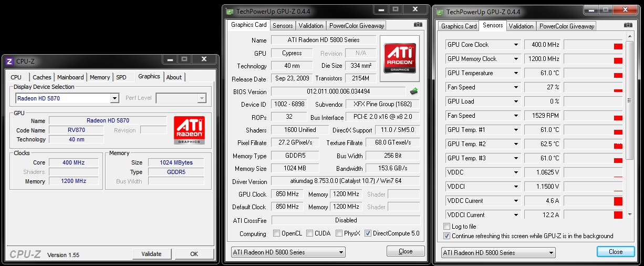Open the GPU Temp. #3 sensor dropdown
The image size is (644, 266).
point(516,158)
